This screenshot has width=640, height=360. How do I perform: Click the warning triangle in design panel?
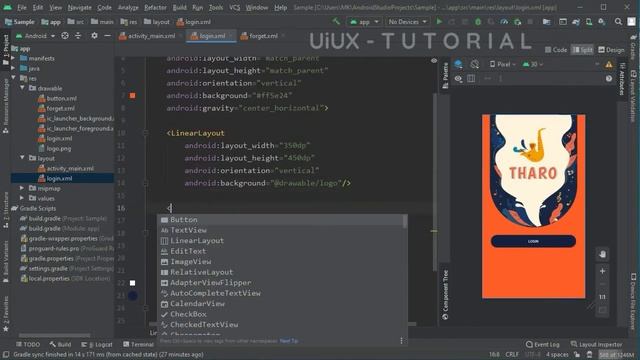[609, 64]
